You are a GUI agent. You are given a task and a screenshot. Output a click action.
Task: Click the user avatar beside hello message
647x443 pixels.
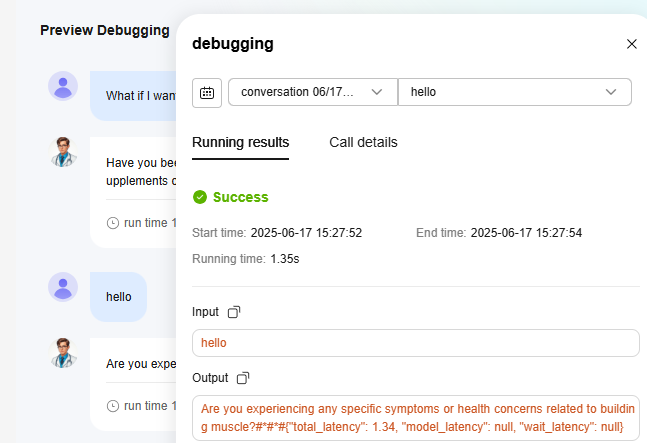[63, 287]
